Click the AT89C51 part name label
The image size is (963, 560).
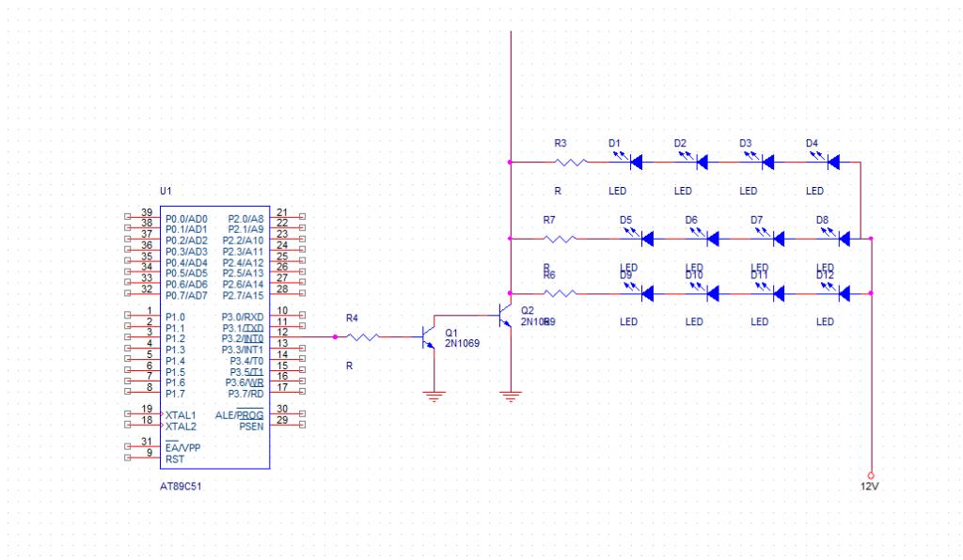coord(181,487)
